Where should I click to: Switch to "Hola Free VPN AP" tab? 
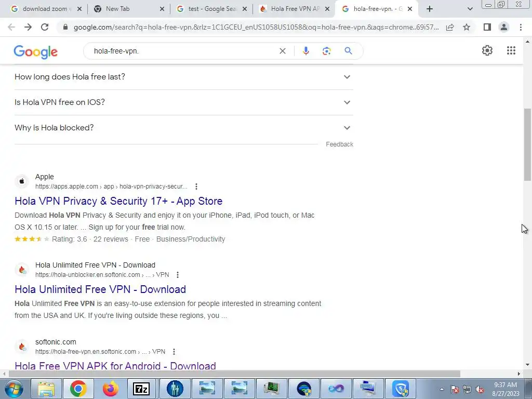click(x=294, y=9)
